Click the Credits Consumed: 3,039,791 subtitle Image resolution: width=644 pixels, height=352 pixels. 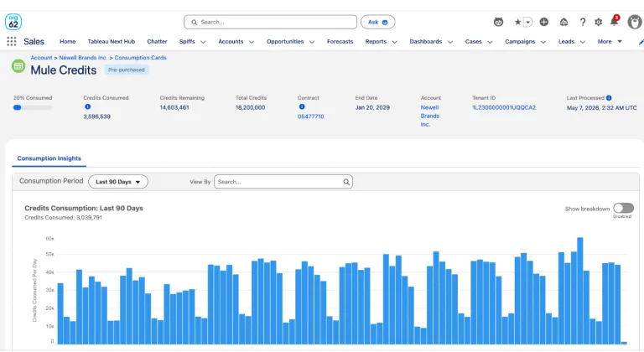pyautogui.click(x=63, y=217)
